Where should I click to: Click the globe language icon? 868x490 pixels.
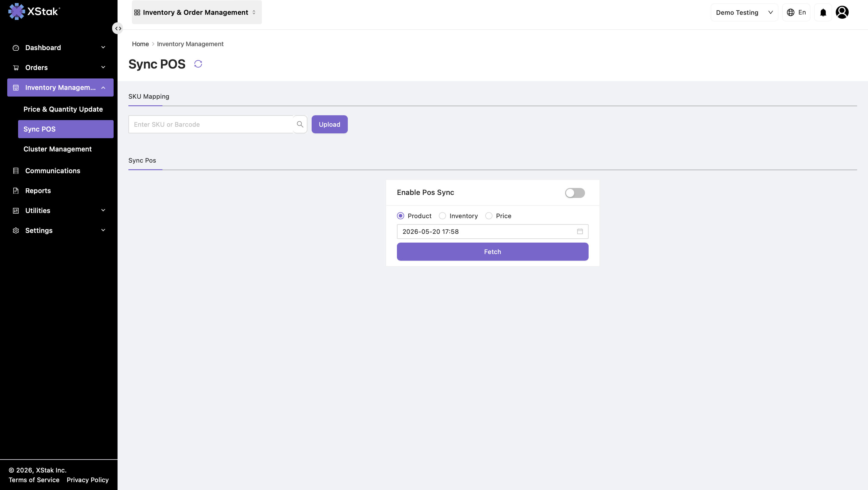click(791, 12)
